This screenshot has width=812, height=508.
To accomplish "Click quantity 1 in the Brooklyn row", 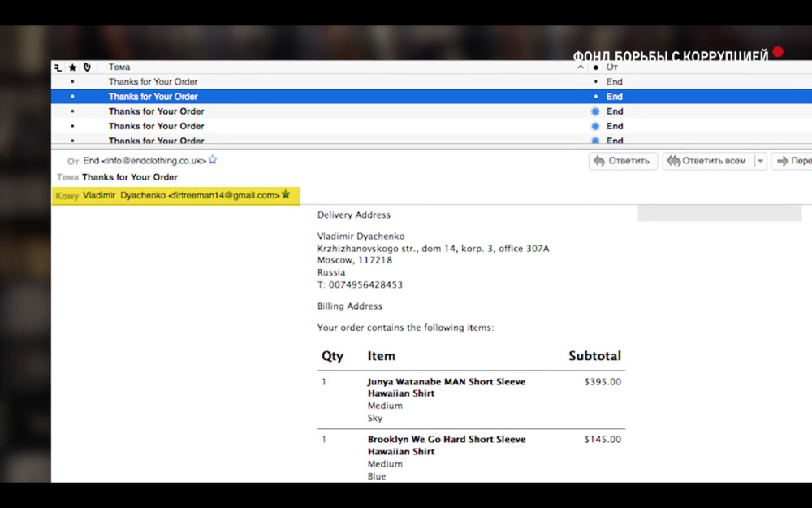I will coord(324,440).
